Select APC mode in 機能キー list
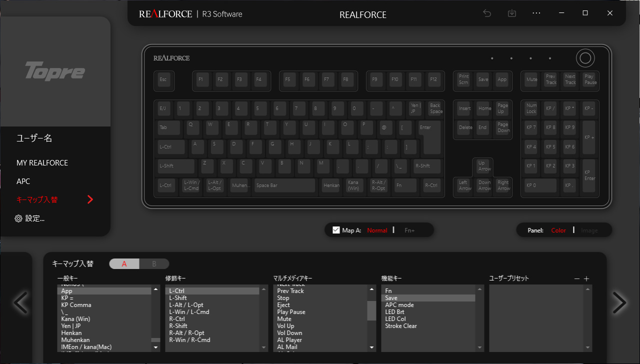The height and width of the screenshot is (364, 640). click(x=428, y=305)
